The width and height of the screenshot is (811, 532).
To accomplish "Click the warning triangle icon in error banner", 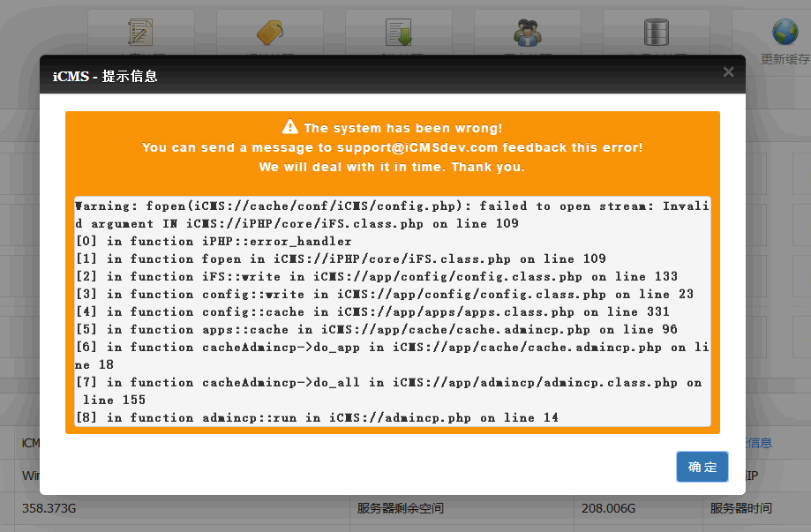I will [x=290, y=127].
